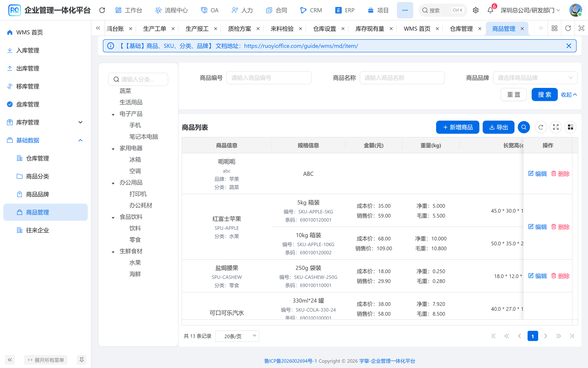Open 入库管理 in sidebar
The image size is (588, 368).
pyautogui.click(x=46, y=50)
